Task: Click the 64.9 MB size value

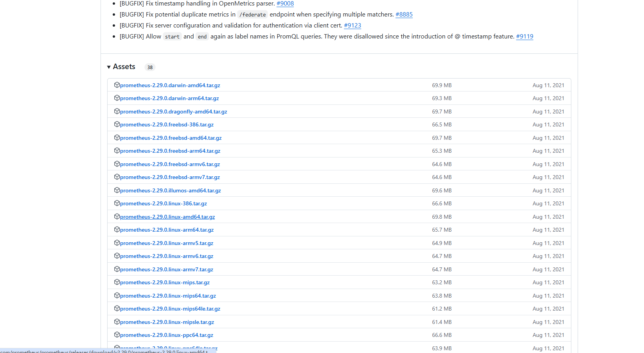Action: [x=442, y=243]
